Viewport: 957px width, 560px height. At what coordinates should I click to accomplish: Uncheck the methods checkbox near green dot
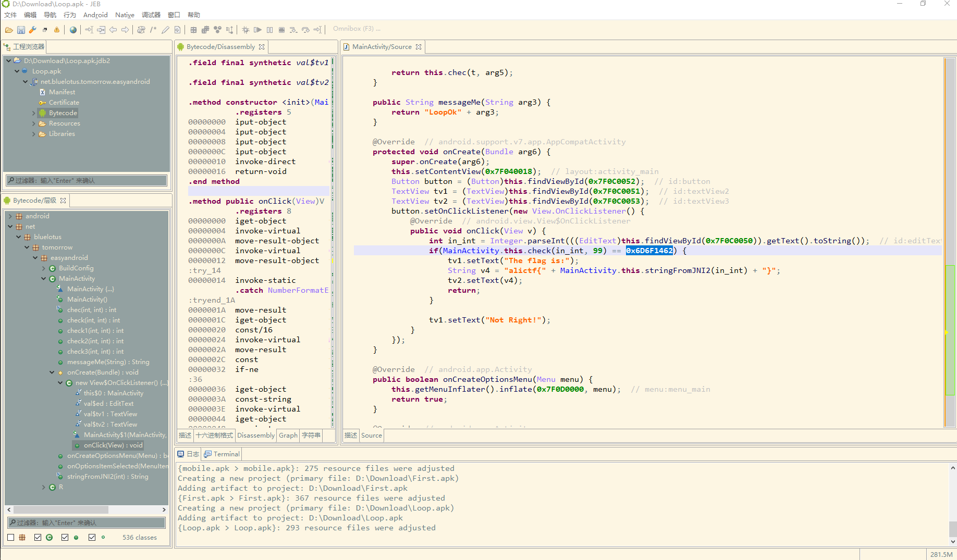[x=65, y=537]
